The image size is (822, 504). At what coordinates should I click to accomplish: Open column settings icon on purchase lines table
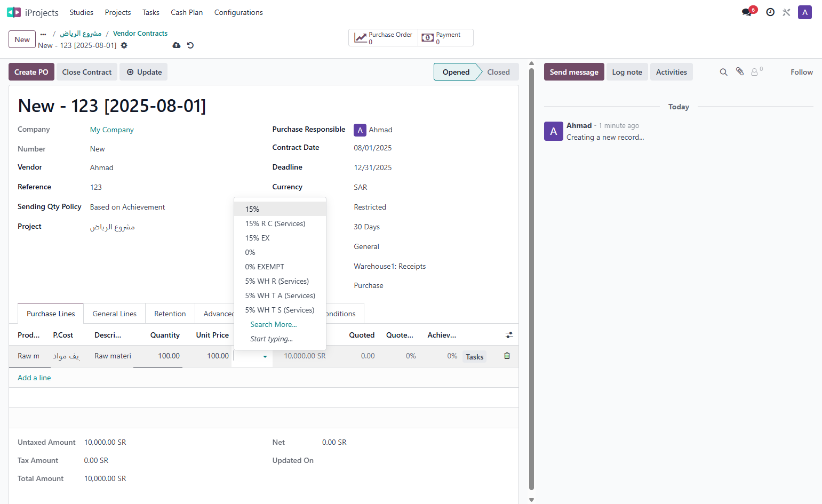pos(509,335)
